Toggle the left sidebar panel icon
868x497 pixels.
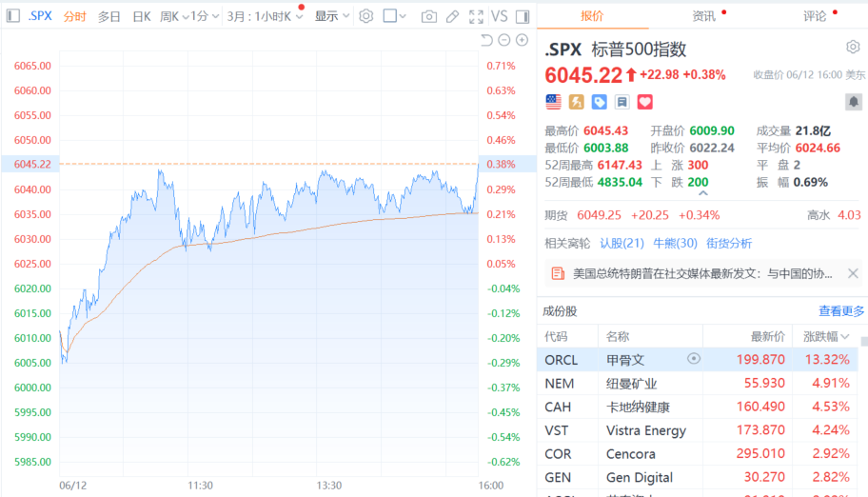point(13,16)
